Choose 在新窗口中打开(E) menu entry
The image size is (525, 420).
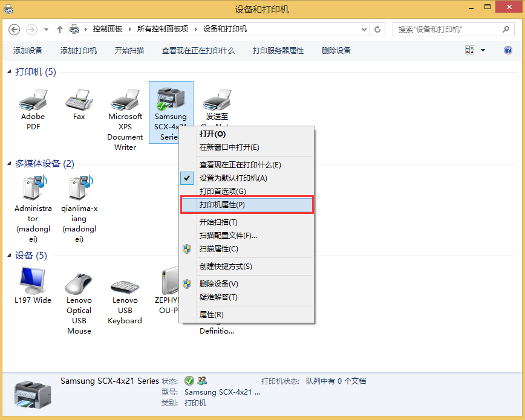246,147
